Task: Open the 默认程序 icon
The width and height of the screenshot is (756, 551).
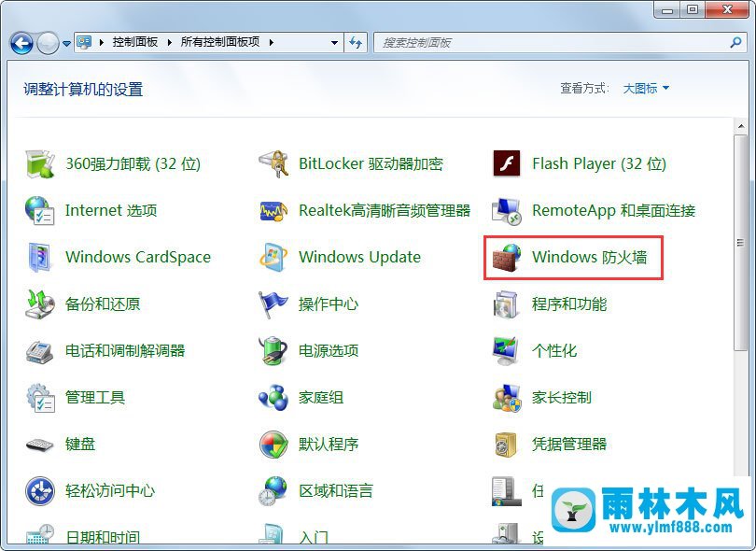Action: pos(273,445)
